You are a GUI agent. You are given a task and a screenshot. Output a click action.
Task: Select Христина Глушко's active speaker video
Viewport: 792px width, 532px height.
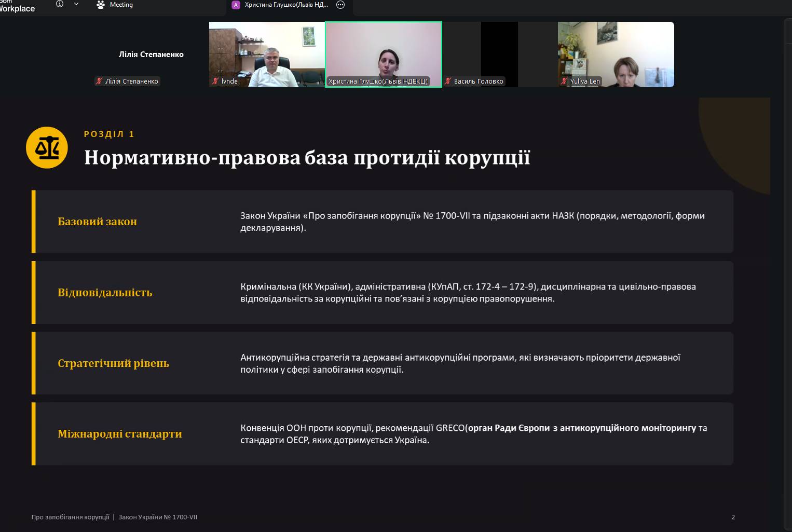pos(384,54)
